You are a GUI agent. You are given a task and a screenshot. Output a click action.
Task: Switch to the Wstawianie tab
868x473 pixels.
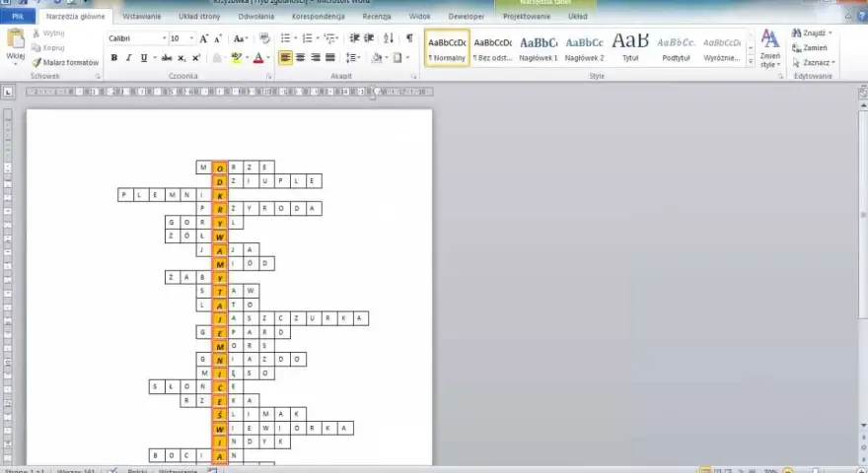[x=142, y=17]
